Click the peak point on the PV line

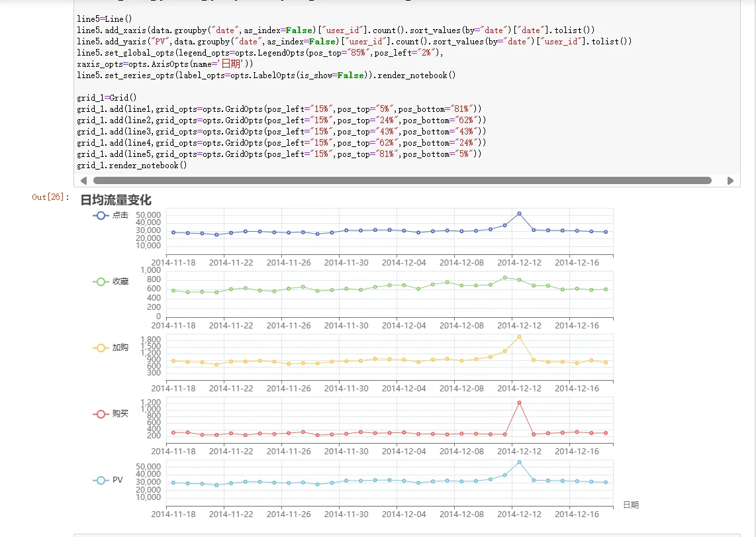click(519, 462)
